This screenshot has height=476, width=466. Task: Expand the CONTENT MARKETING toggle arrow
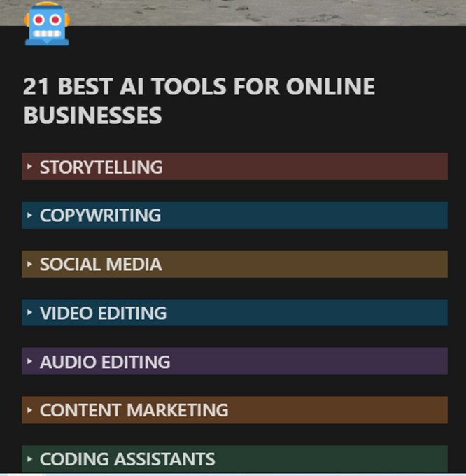click(x=29, y=410)
